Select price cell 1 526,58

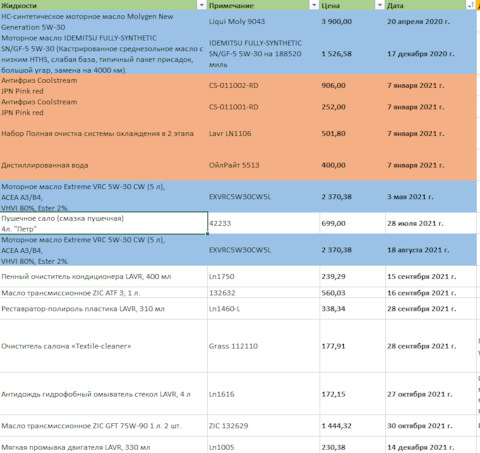pos(352,54)
